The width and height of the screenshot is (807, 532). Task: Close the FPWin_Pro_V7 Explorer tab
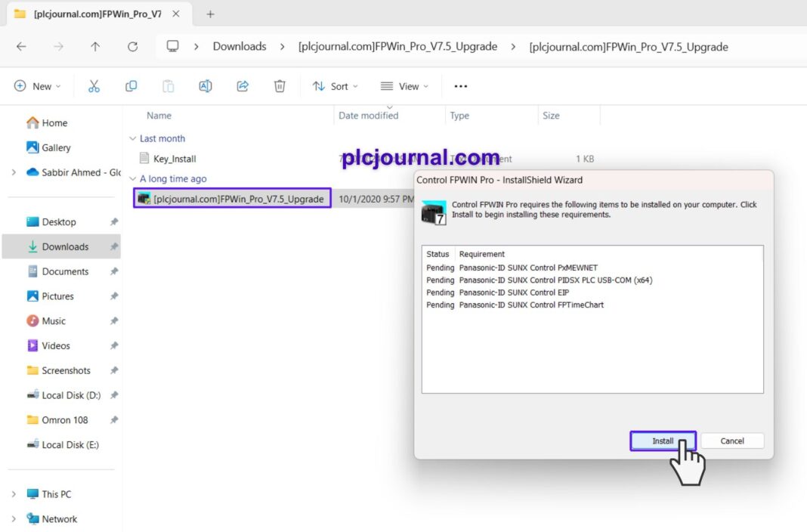click(176, 14)
